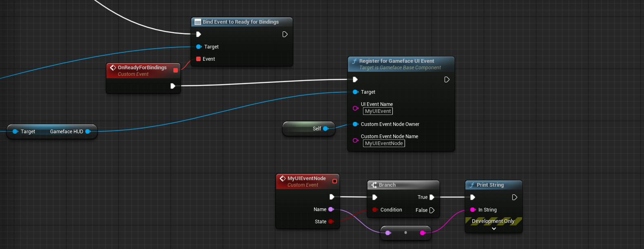Click the Print String expand chevron
This screenshot has height=249, width=644.
pos(494,229)
